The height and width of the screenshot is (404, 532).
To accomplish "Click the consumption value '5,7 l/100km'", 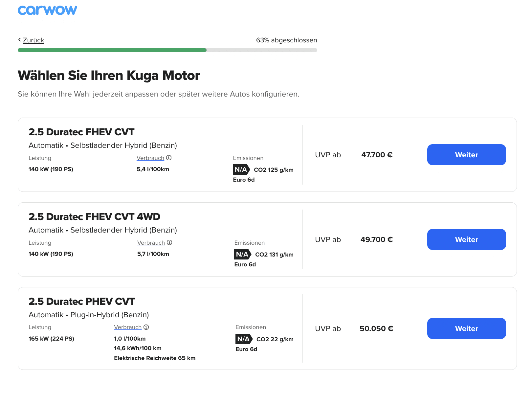I will [x=153, y=254].
